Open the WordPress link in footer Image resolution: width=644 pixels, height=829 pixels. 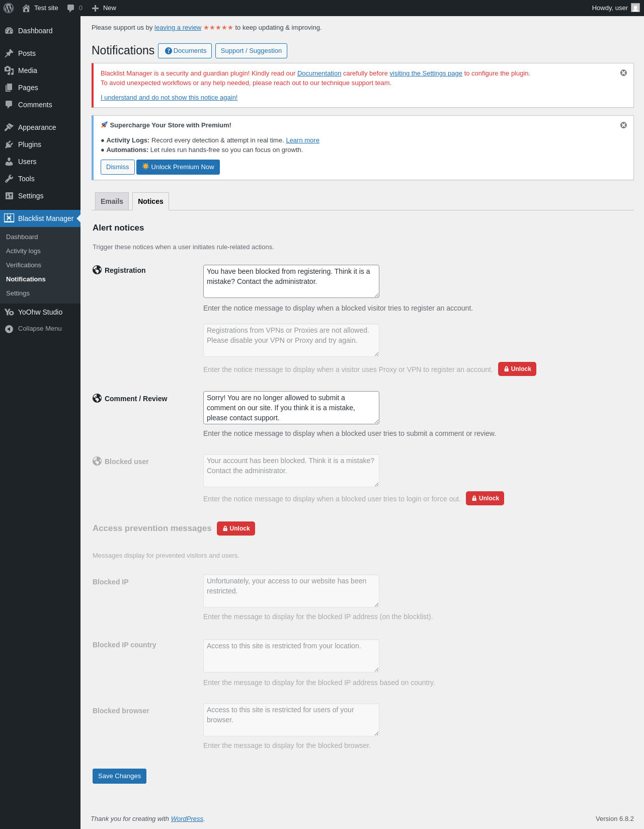point(187,819)
